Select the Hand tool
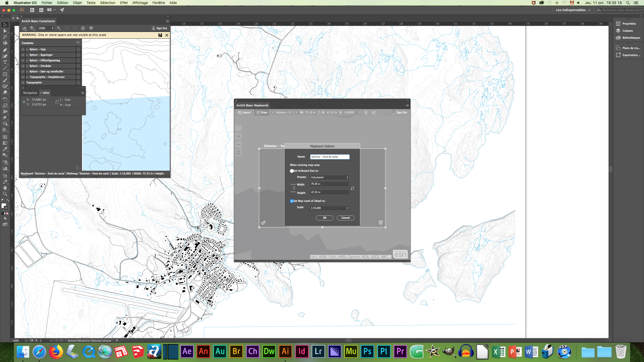 pos(5,188)
